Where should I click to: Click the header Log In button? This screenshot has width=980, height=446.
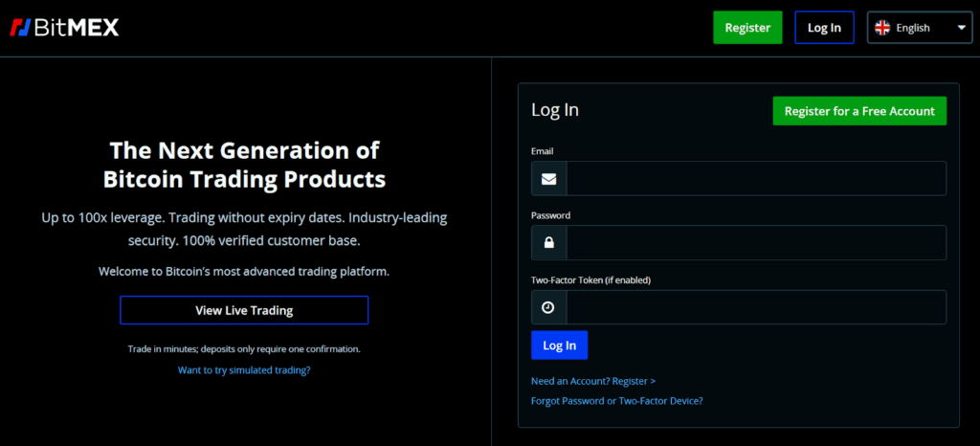[824, 28]
